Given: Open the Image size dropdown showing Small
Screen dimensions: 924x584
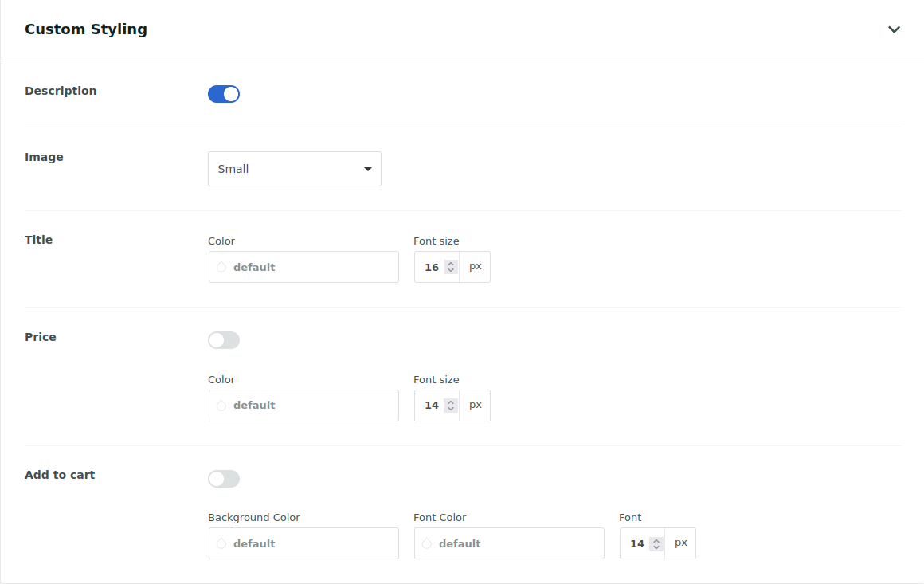Looking at the screenshot, I should (294, 169).
